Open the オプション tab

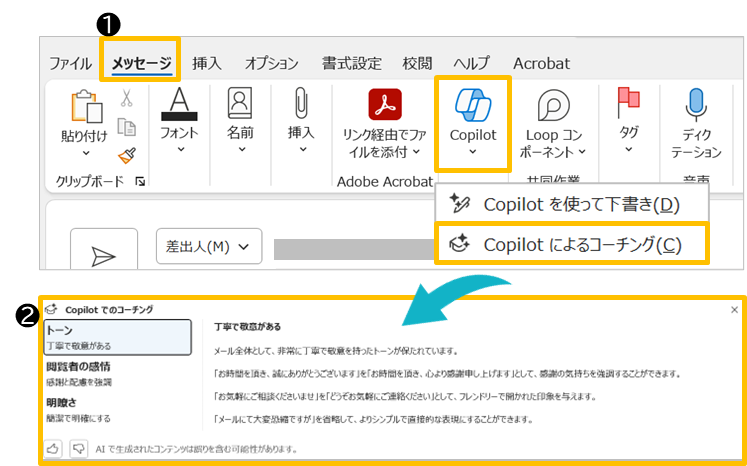272,63
